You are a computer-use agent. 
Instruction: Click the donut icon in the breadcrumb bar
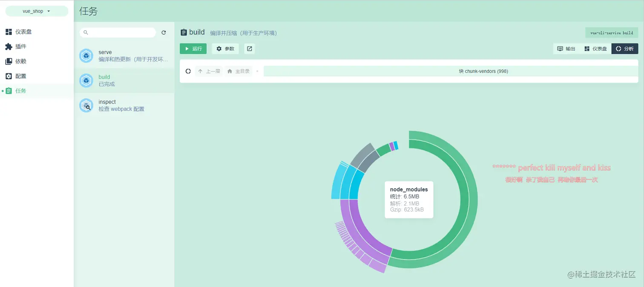[x=188, y=71]
